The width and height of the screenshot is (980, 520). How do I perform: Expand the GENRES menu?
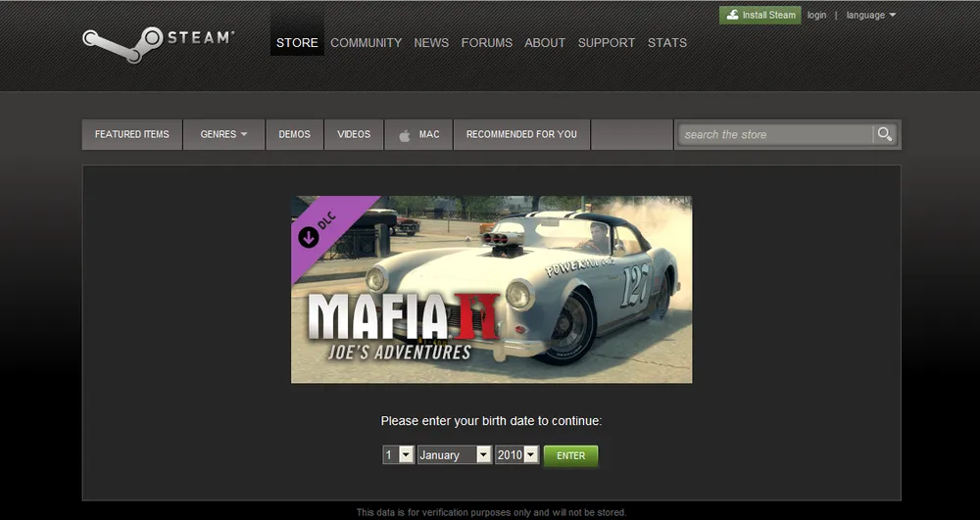(x=223, y=134)
